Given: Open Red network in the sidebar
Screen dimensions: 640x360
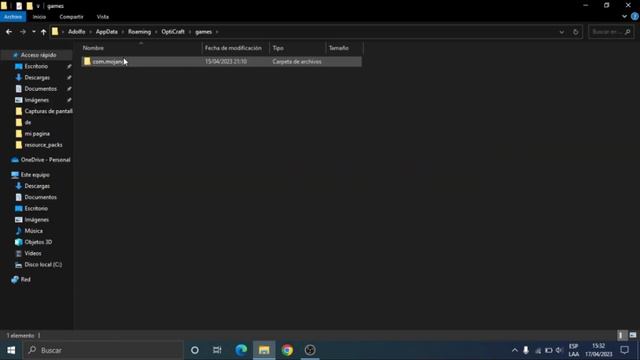Looking at the screenshot, I should coord(25,280).
